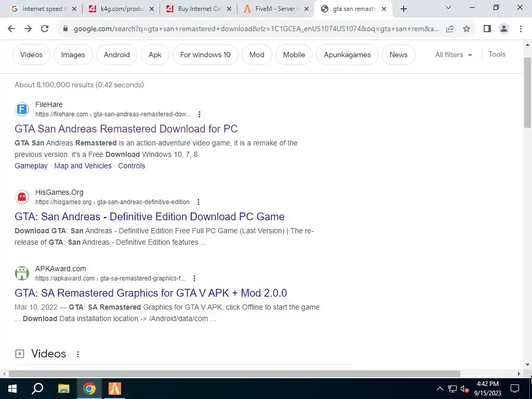Close the FiveM Server tab
The width and height of the screenshot is (532, 399).
[307, 9]
